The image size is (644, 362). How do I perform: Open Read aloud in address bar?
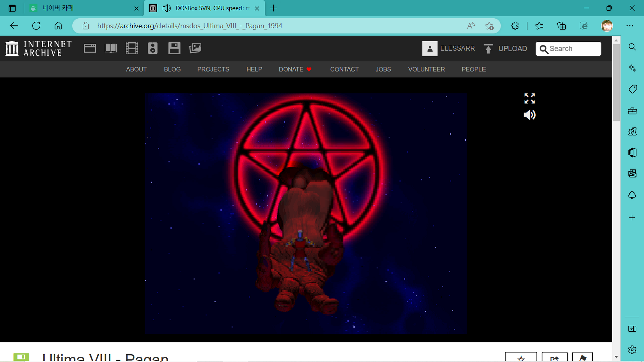tap(471, 26)
